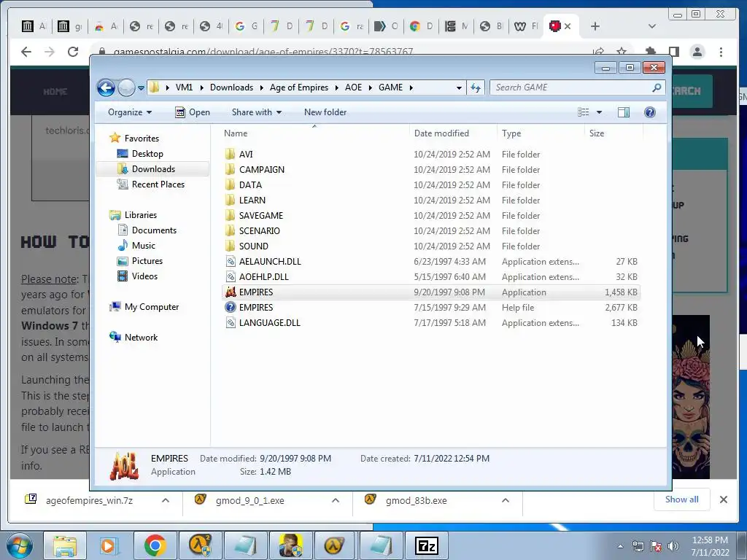Open Chrome's tab search chevron
Image resolution: width=747 pixels, height=560 pixels.
(651, 26)
